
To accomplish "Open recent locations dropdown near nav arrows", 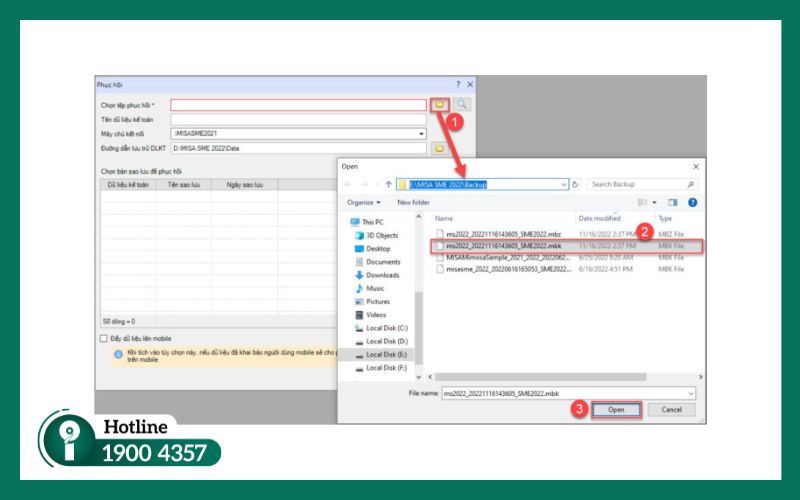I will (x=376, y=184).
